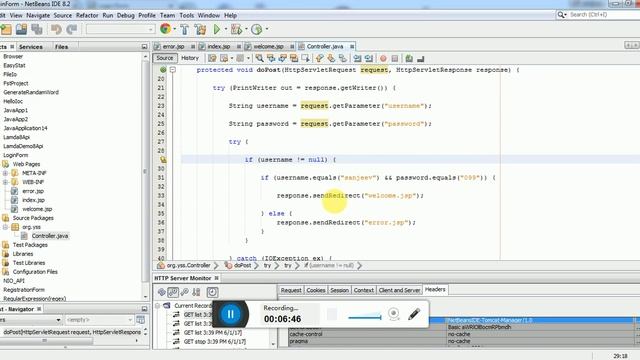This screenshot has width=640, height=360.
Task: Close the Controller.java tab
Action: 352,47
